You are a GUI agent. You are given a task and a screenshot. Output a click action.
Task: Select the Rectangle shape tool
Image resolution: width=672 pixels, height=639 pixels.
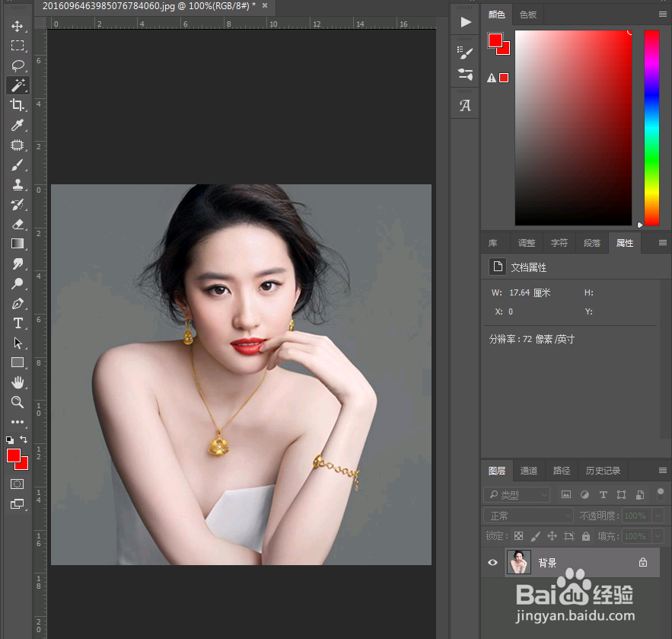18,363
